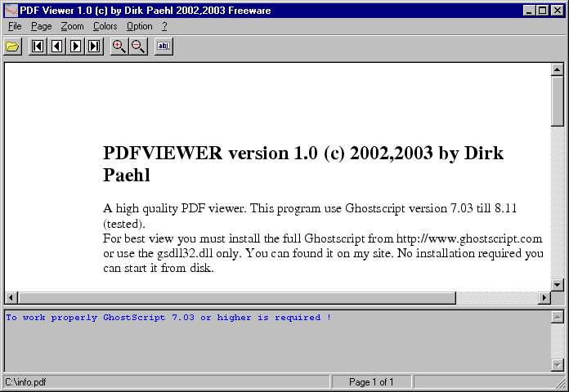Image resolution: width=569 pixels, height=392 pixels.
Task: Click the document vertical scrollbar thumb
Action: click(557, 100)
